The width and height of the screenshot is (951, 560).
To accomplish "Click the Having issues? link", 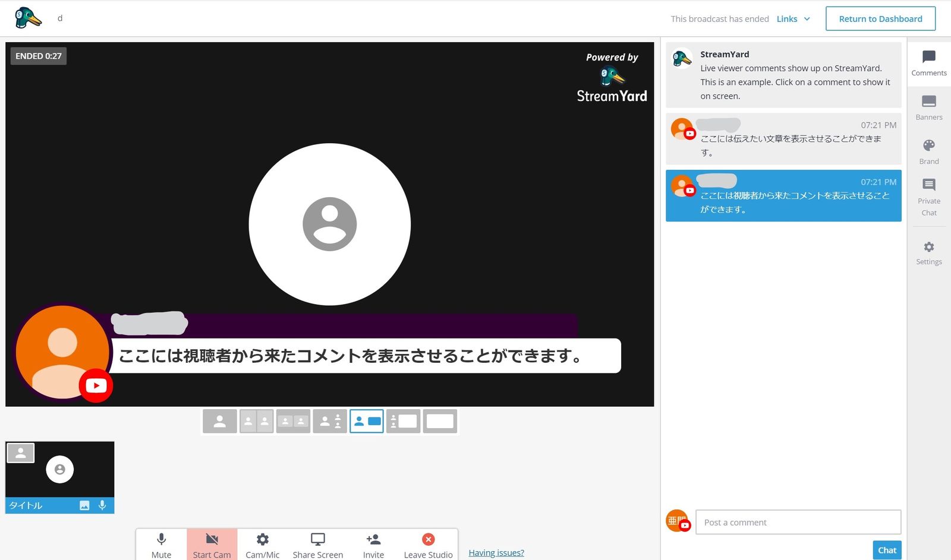I will point(496,553).
